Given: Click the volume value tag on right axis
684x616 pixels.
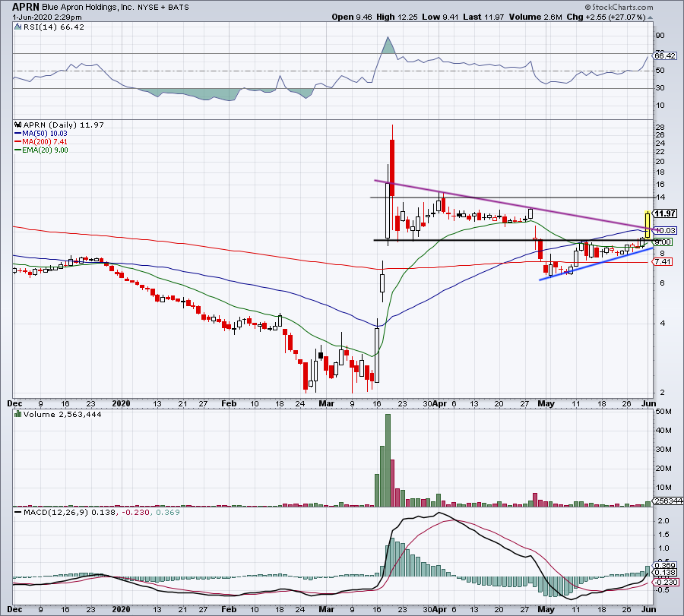Looking at the screenshot, I should tap(668, 501).
